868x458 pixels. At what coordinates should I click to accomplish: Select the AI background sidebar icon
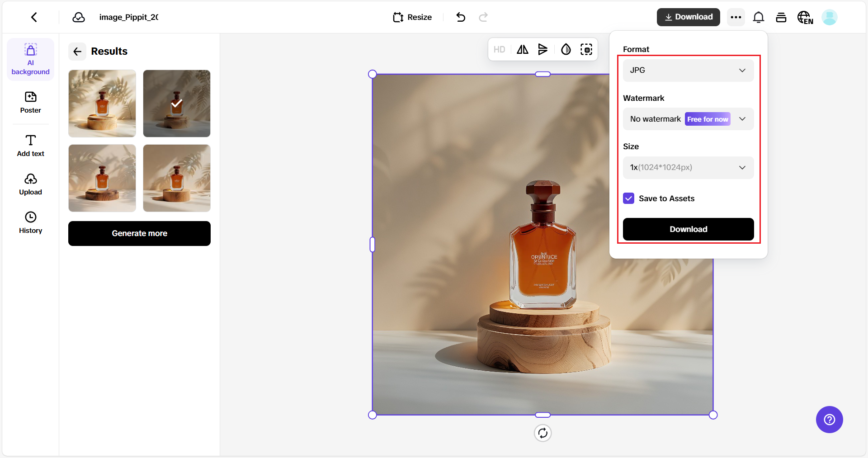(x=30, y=59)
